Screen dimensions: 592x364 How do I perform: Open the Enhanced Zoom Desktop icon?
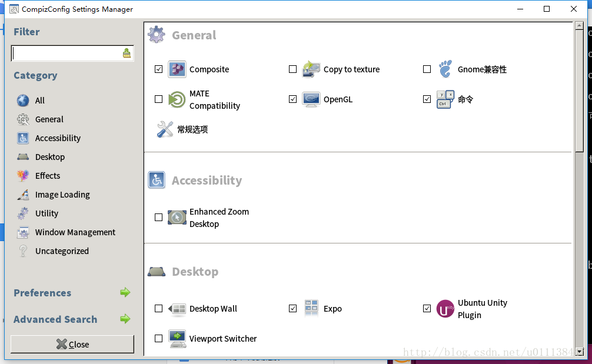click(177, 217)
